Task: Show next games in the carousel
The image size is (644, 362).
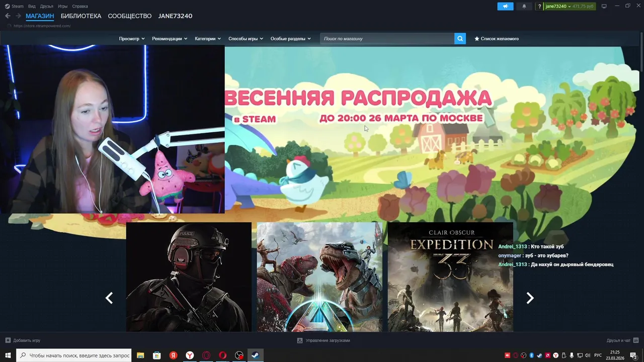Action: click(530, 298)
